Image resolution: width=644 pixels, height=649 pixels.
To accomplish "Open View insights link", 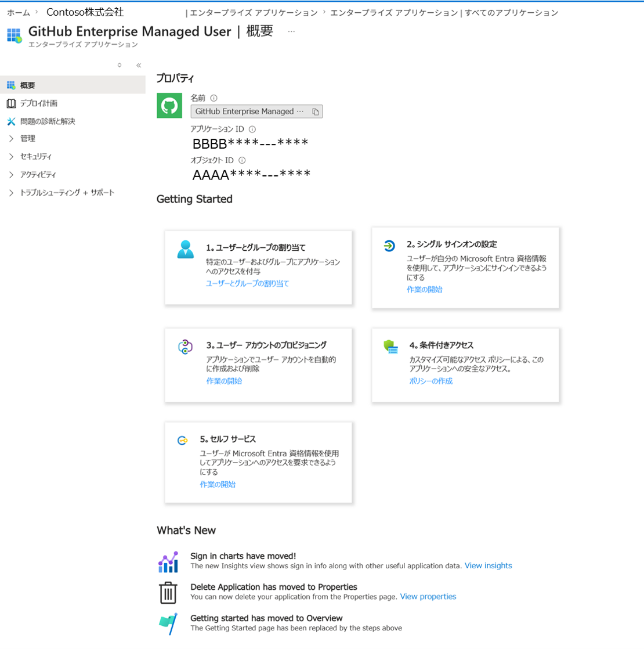I will click(x=488, y=566).
